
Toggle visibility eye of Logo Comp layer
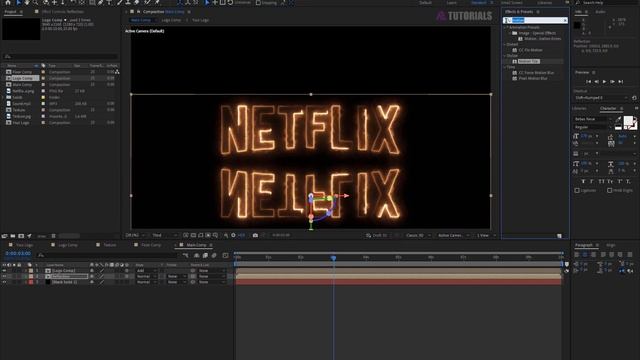4,271
